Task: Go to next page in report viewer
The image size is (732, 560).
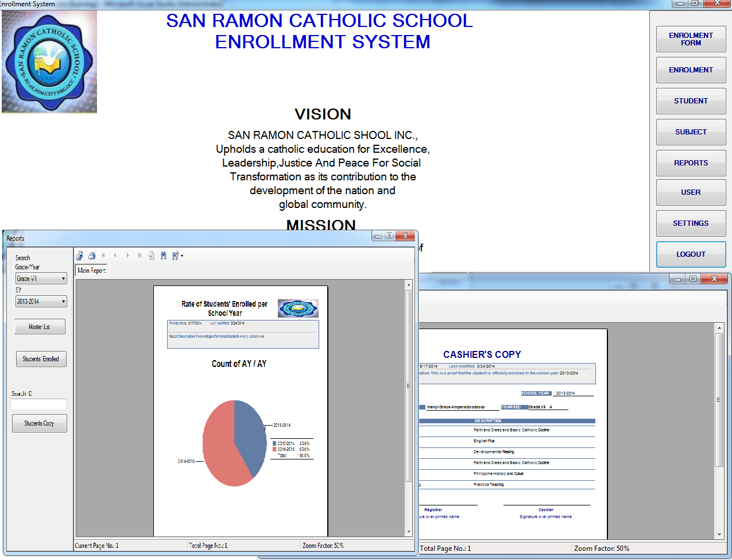Action: click(x=127, y=256)
